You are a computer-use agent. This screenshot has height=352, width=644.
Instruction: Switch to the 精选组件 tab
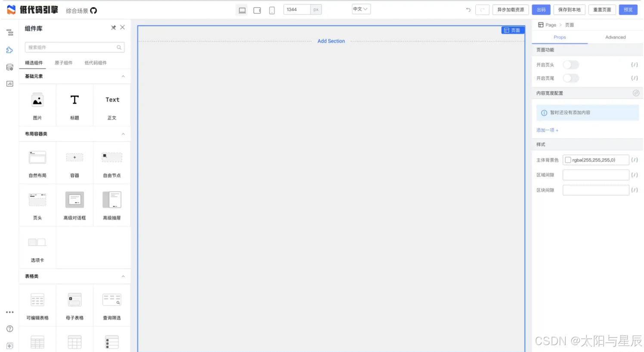point(34,63)
